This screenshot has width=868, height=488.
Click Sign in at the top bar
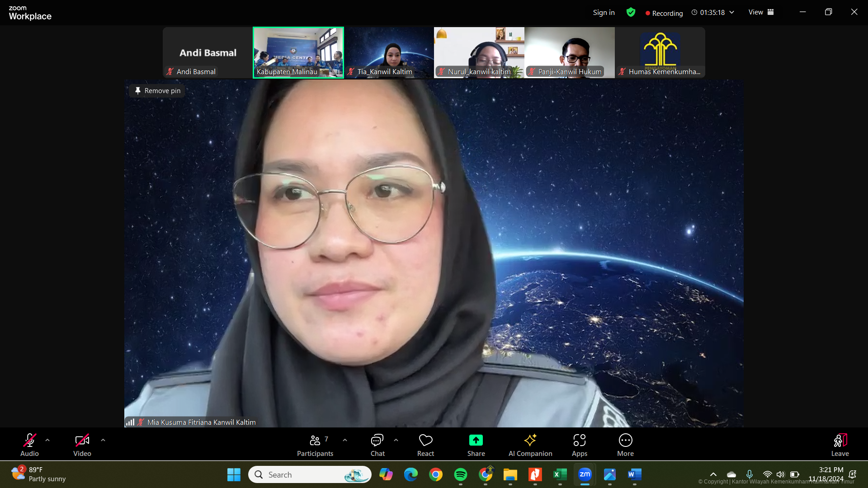(x=604, y=13)
